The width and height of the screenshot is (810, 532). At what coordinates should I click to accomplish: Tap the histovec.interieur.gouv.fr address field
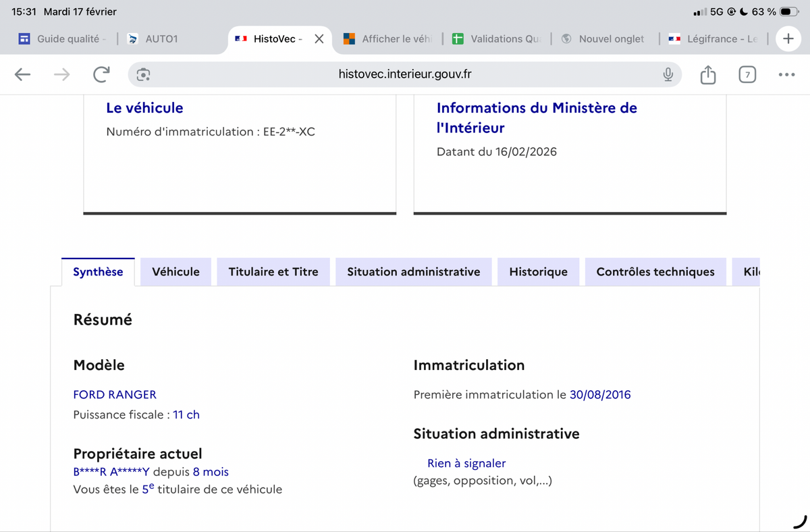404,74
